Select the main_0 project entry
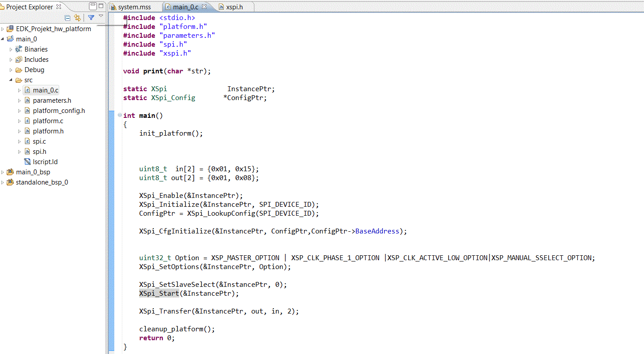 (x=27, y=39)
